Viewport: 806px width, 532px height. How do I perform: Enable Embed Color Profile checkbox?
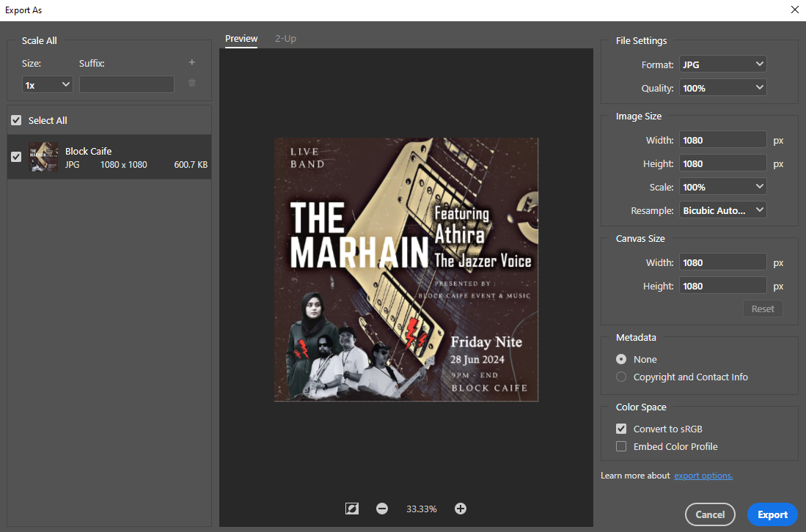[x=621, y=446]
